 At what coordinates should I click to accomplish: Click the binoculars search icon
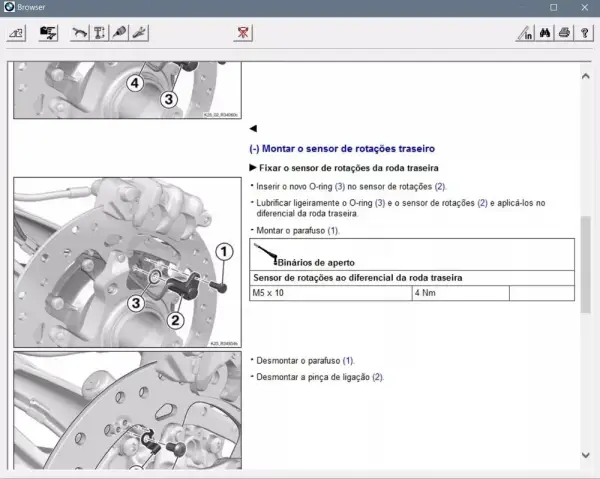[545, 33]
